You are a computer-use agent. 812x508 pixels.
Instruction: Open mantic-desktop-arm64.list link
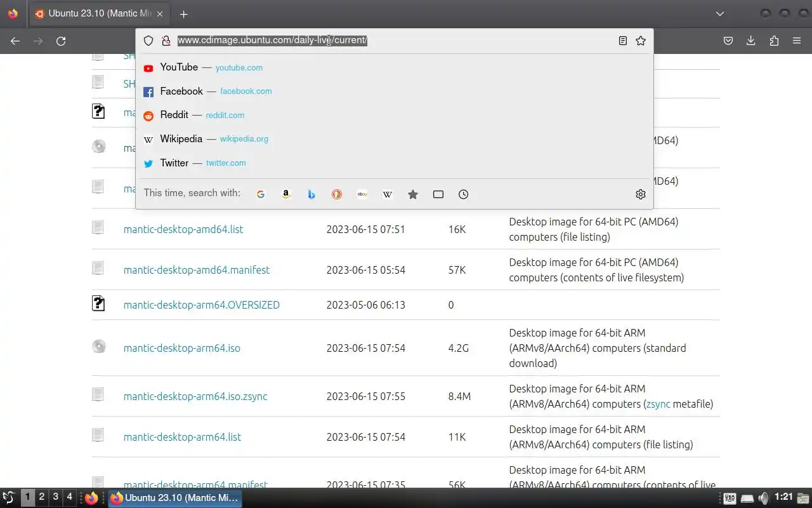182,437
